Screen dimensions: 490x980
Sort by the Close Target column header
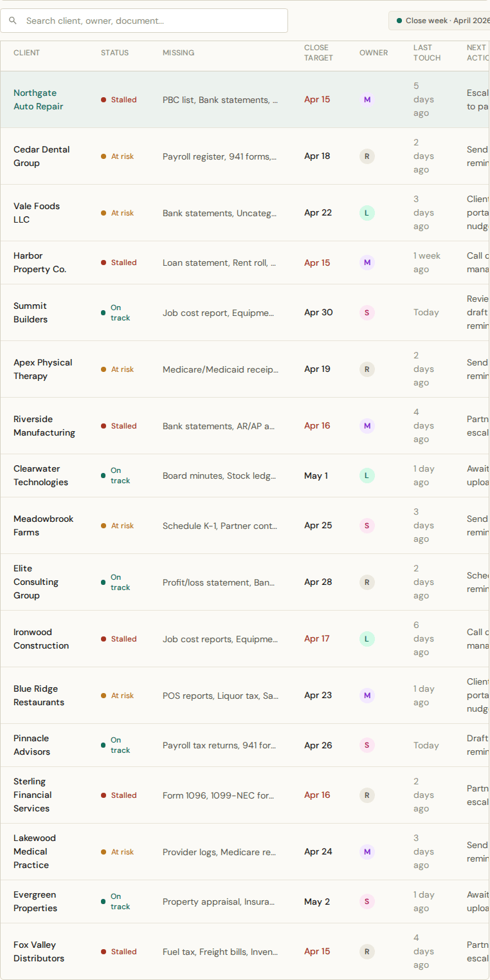pos(318,53)
